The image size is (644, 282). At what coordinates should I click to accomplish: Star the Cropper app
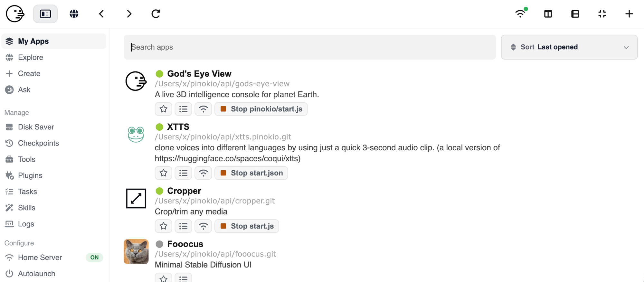pyautogui.click(x=164, y=226)
